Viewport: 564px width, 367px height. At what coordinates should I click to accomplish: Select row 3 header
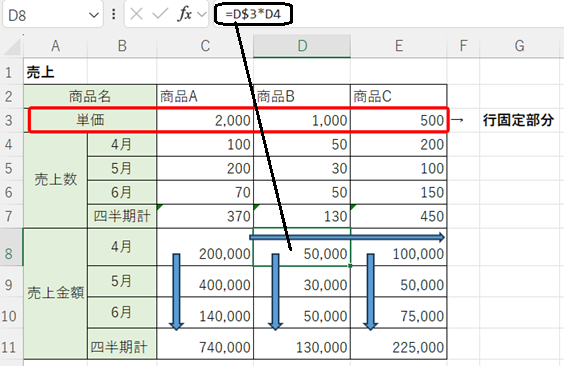tap(10, 121)
